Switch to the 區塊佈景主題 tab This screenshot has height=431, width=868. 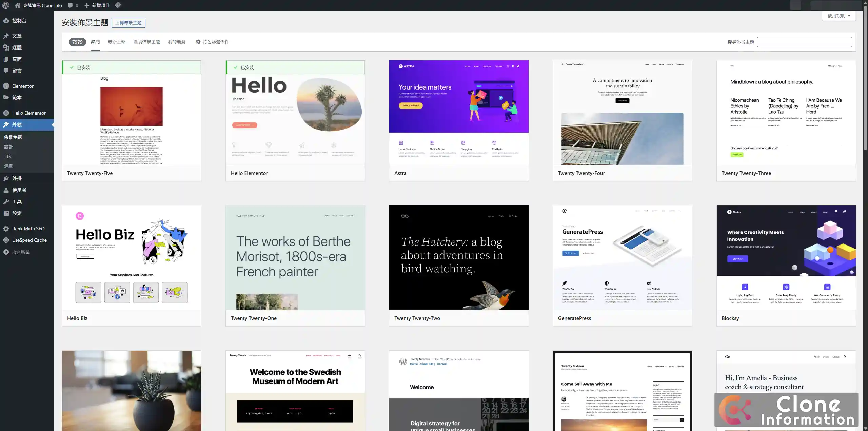coord(146,42)
